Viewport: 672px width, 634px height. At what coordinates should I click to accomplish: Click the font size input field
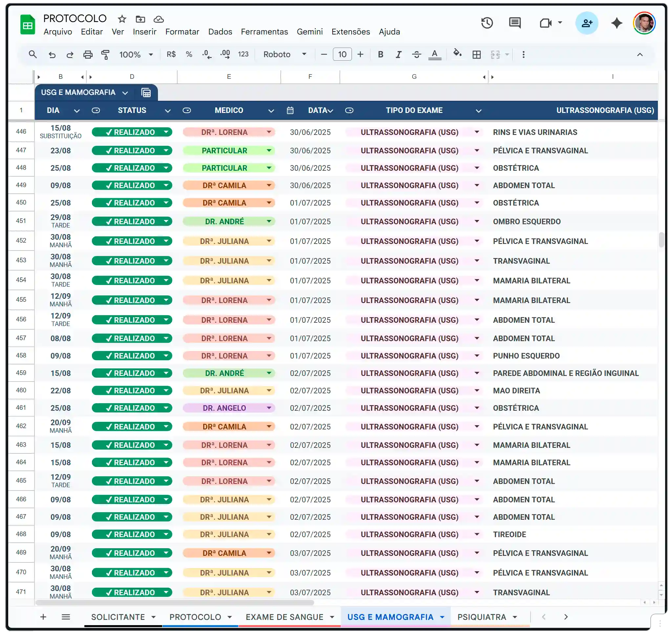(342, 55)
